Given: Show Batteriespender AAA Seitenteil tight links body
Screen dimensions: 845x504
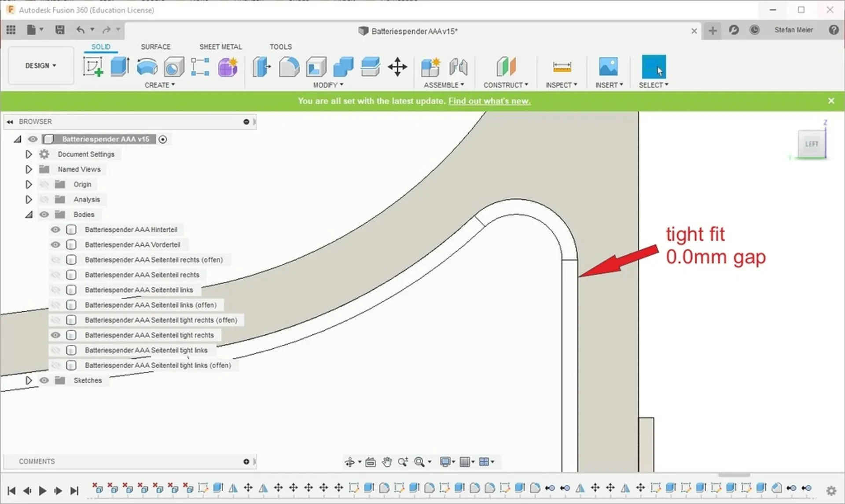Looking at the screenshot, I should tap(55, 350).
